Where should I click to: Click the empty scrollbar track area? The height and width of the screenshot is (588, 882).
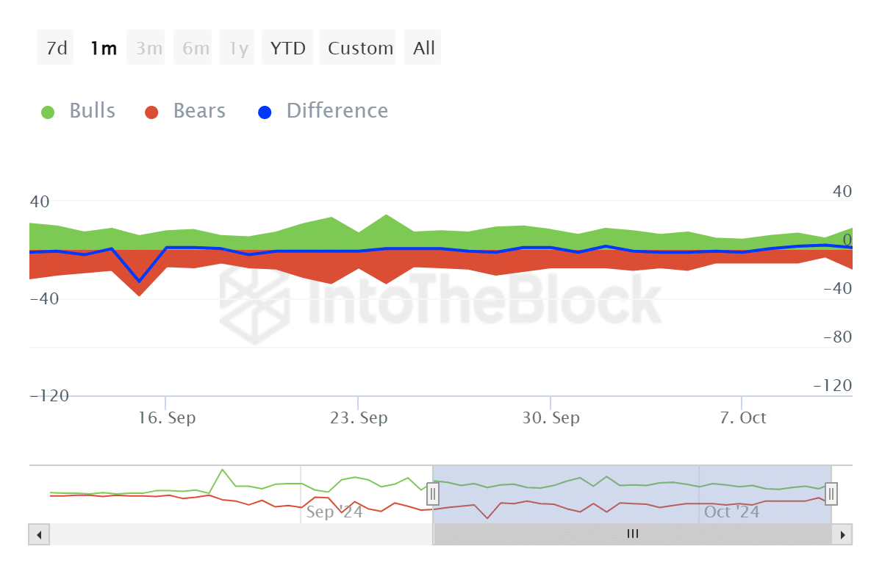click(x=235, y=534)
